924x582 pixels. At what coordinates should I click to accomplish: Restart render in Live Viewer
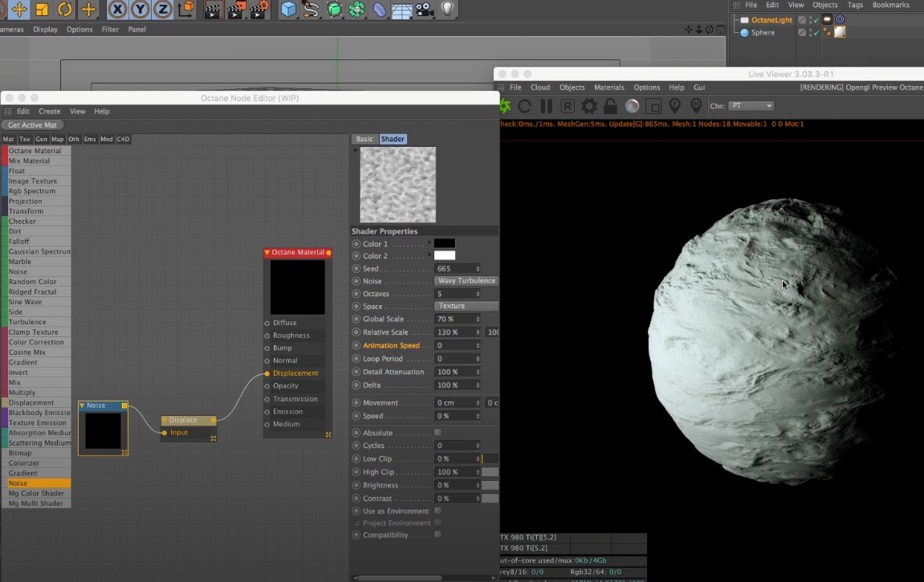[524, 106]
